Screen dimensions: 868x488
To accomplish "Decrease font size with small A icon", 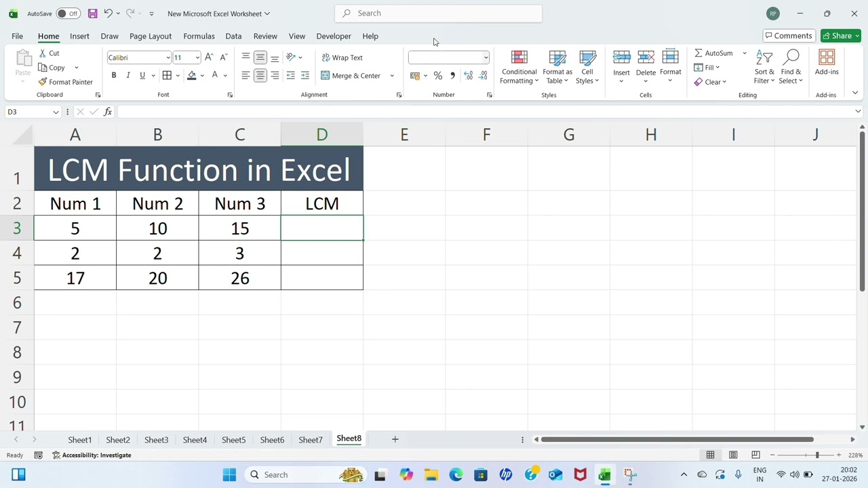I will (224, 58).
